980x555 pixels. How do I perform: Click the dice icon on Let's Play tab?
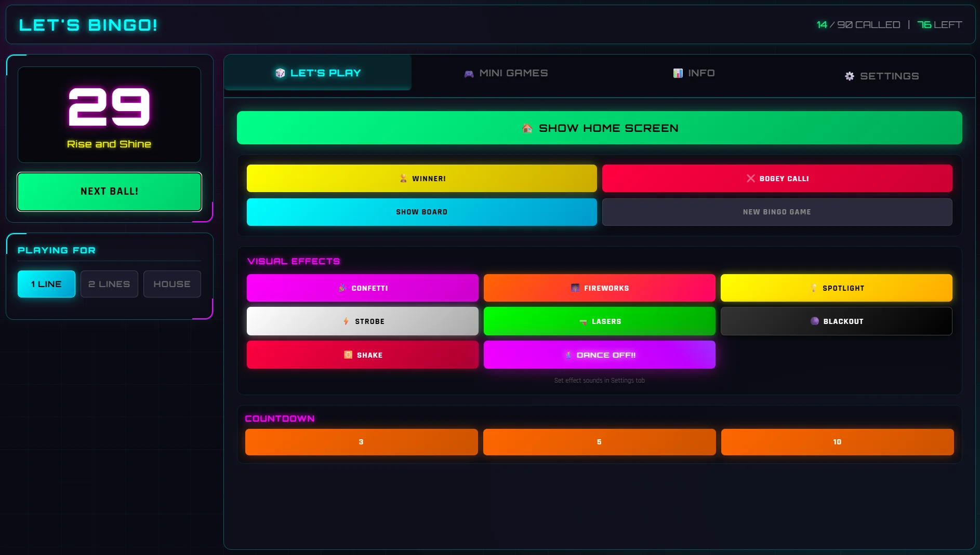point(280,73)
